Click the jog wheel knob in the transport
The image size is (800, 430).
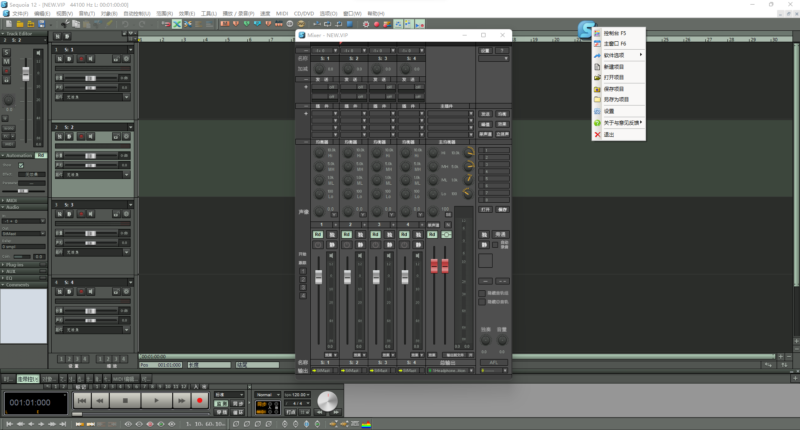click(x=327, y=402)
